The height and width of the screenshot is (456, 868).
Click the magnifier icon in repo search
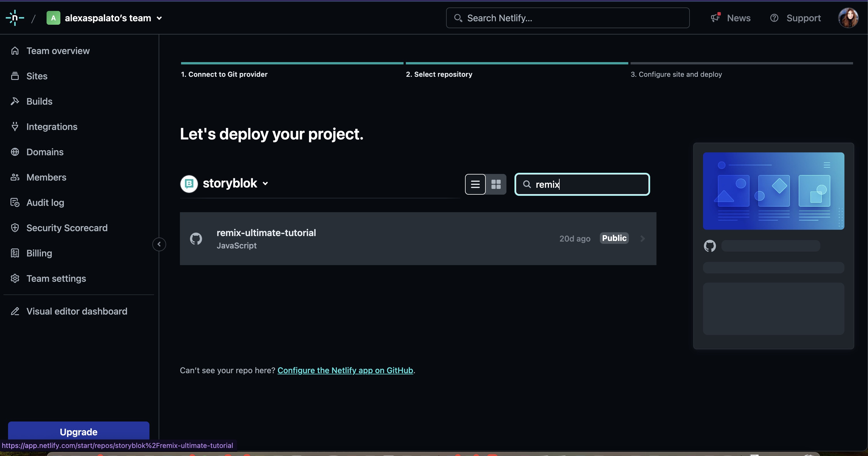(x=527, y=184)
